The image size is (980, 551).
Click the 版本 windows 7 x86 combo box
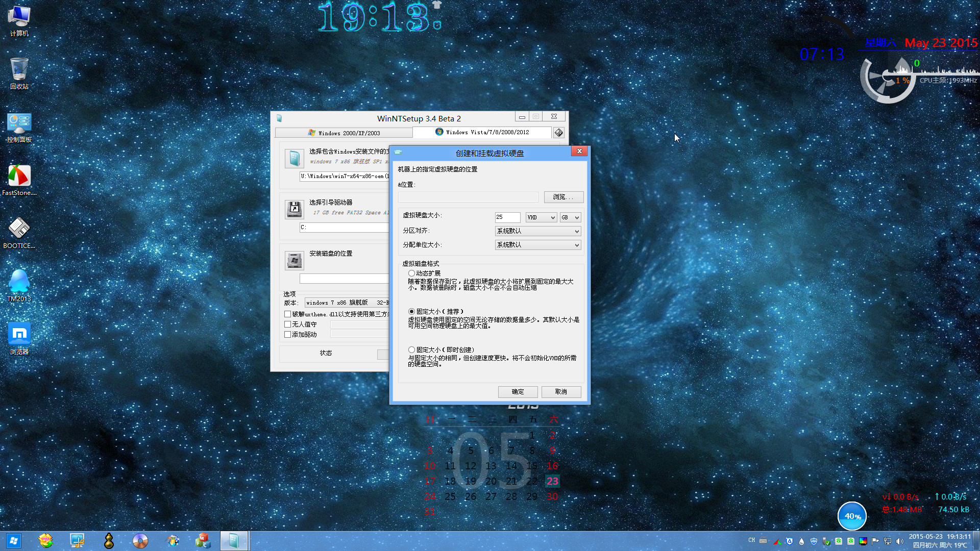(x=347, y=303)
